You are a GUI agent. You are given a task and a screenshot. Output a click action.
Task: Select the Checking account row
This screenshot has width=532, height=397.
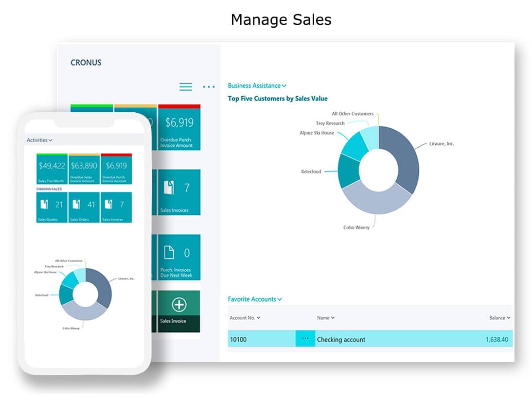pyautogui.click(x=389, y=339)
